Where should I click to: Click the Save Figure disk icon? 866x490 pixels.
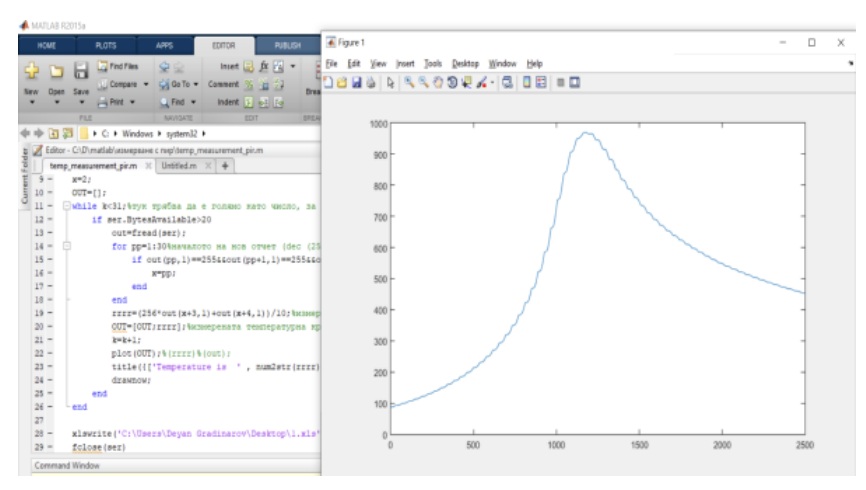click(358, 83)
